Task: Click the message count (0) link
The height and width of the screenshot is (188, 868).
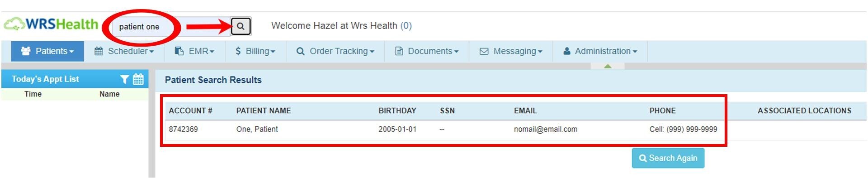Action: point(406,26)
